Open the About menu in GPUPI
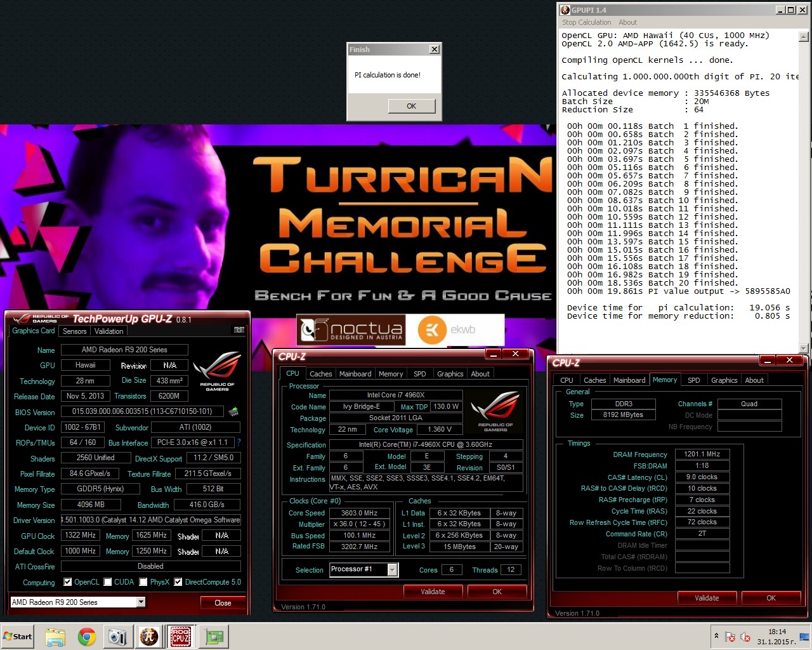This screenshot has width=812, height=650. tap(628, 22)
